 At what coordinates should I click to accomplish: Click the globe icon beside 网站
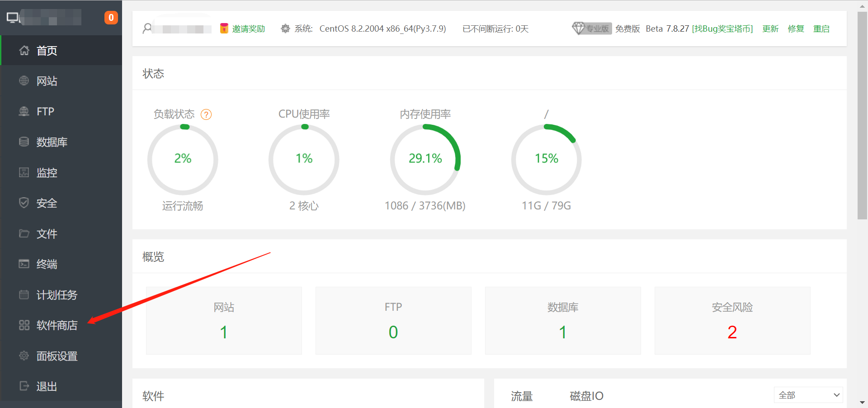pos(24,81)
